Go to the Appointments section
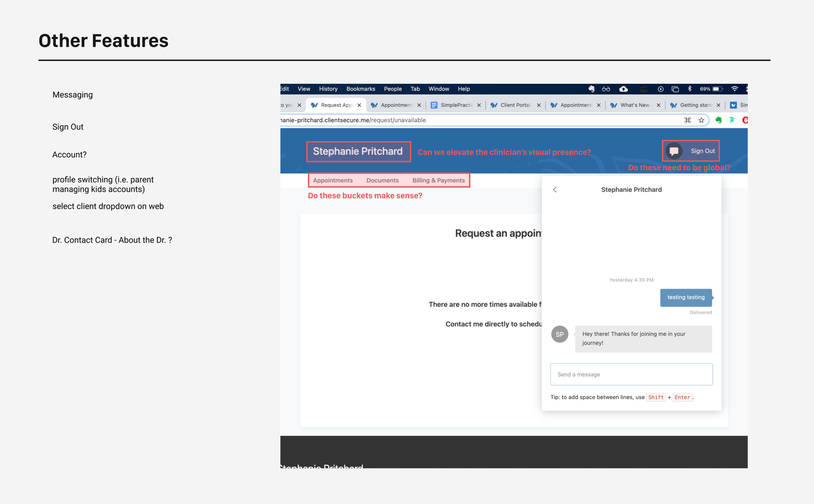The image size is (814, 504). 333,180
